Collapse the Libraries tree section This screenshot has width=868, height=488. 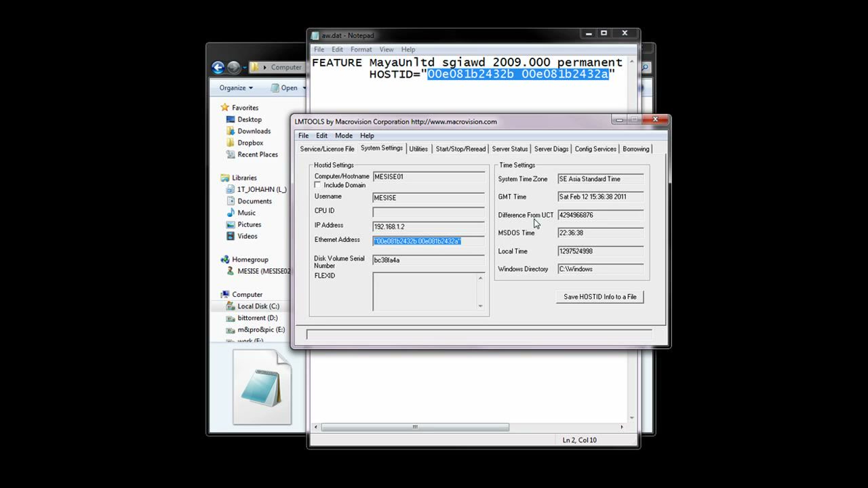(x=215, y=178)
